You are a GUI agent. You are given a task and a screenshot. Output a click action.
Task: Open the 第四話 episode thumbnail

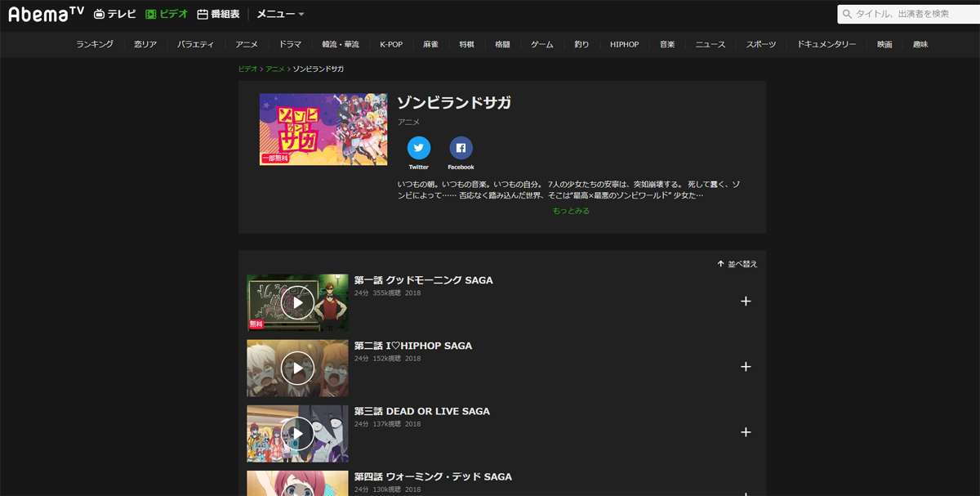pos(297,483)
